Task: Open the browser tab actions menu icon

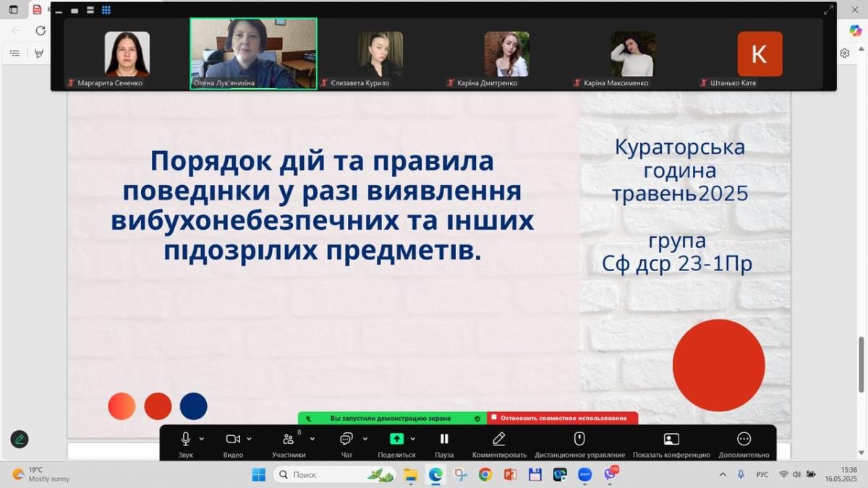Action: click(13, 9)
